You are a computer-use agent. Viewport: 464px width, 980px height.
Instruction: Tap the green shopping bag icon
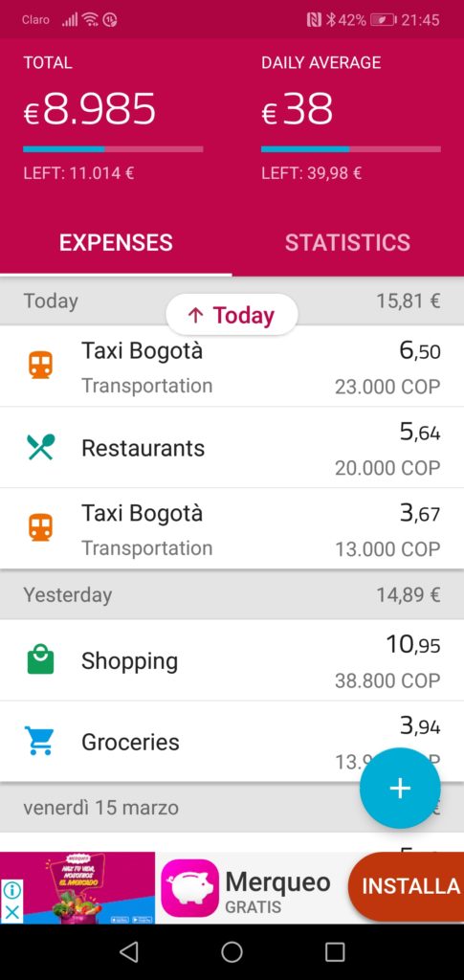tap(40, 660)
